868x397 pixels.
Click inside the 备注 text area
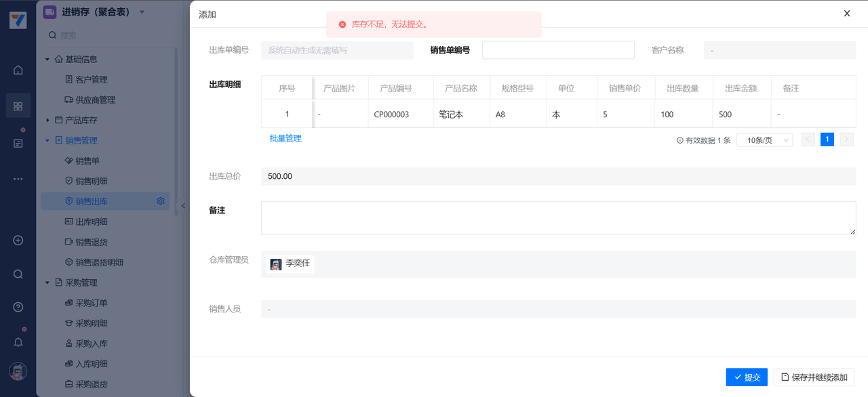tap(558, 218)
